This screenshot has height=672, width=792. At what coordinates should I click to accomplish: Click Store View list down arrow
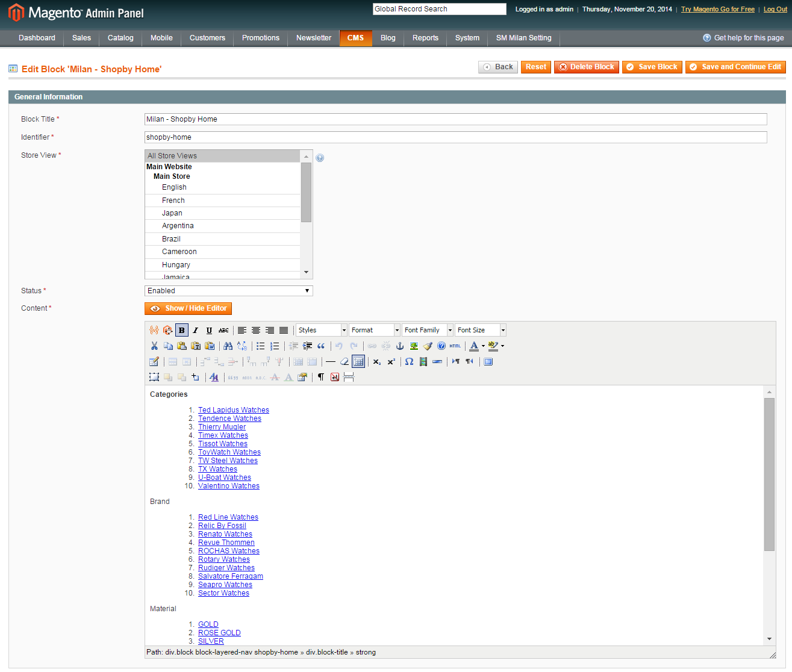point(306,272)
